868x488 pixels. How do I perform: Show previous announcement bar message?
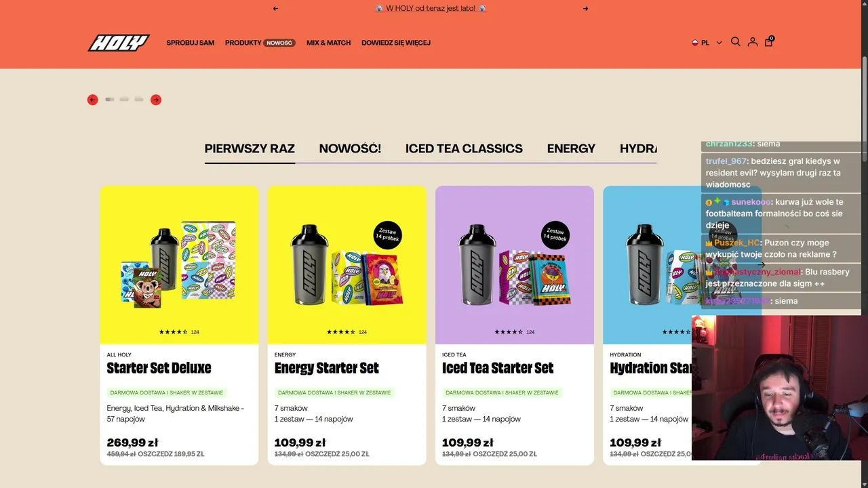(275, 9)
